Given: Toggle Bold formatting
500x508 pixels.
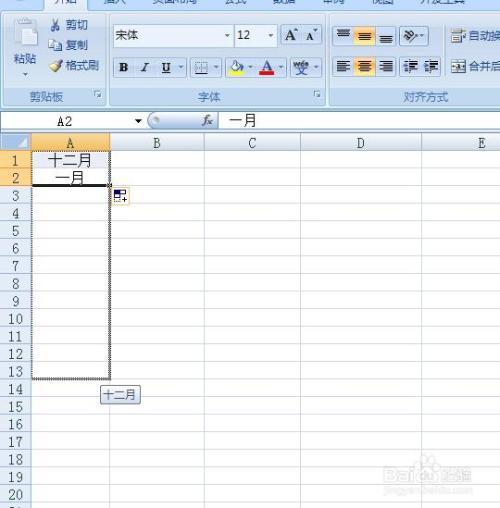Looking at the screenshot, I should tap(124, 67).
